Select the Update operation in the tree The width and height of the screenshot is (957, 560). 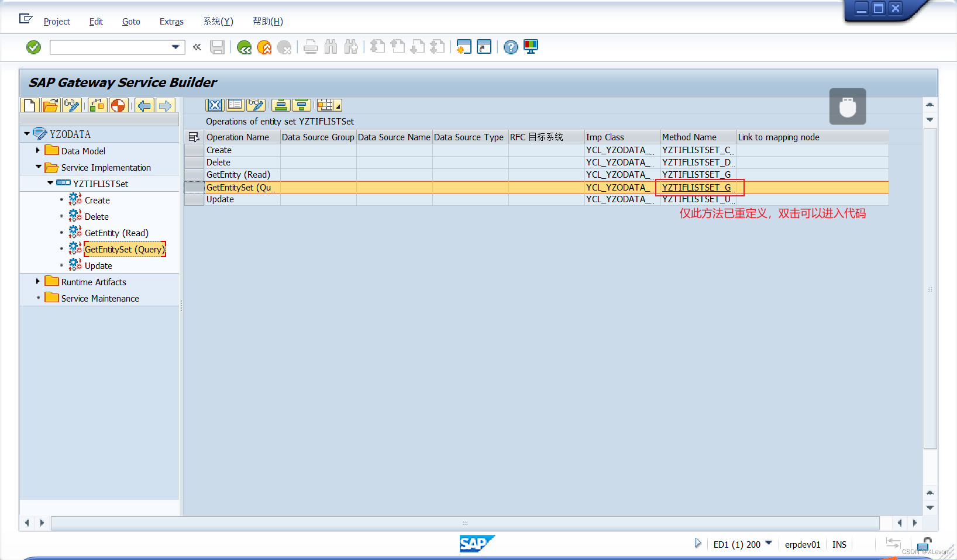click(x=98, y=265)
